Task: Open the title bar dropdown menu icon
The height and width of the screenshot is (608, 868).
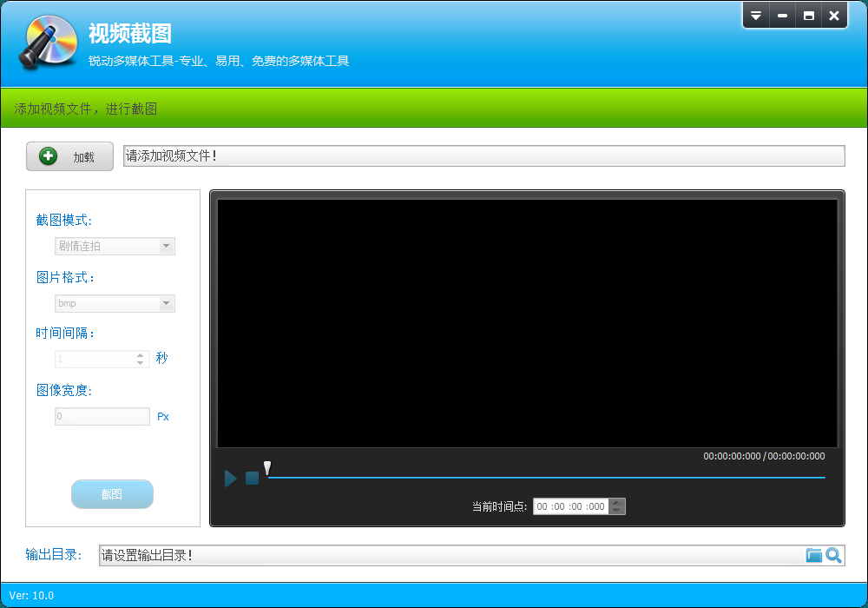Action: [x=756, y=16]
